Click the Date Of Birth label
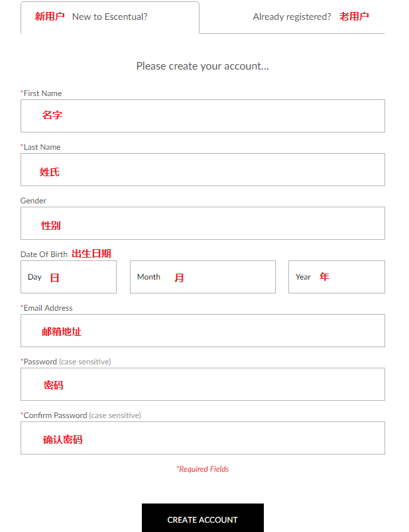 pos(44,254)
